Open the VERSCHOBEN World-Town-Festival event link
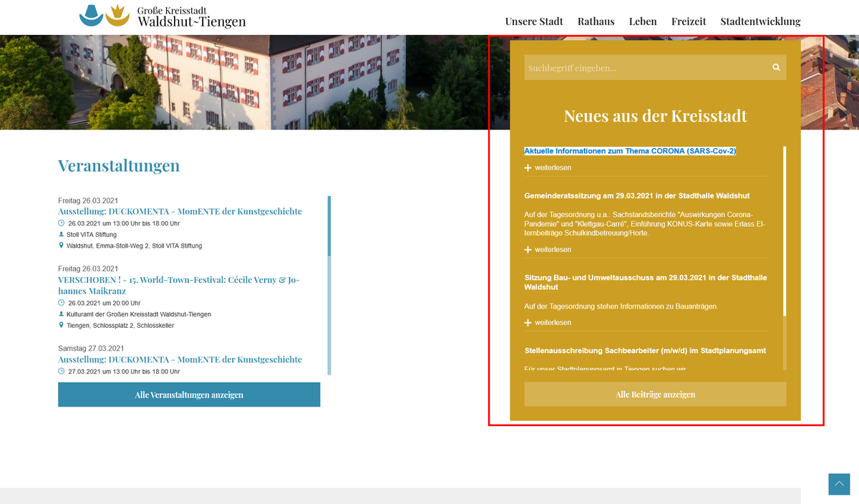Viewport: 859px width, 504px height. point(179,285)
